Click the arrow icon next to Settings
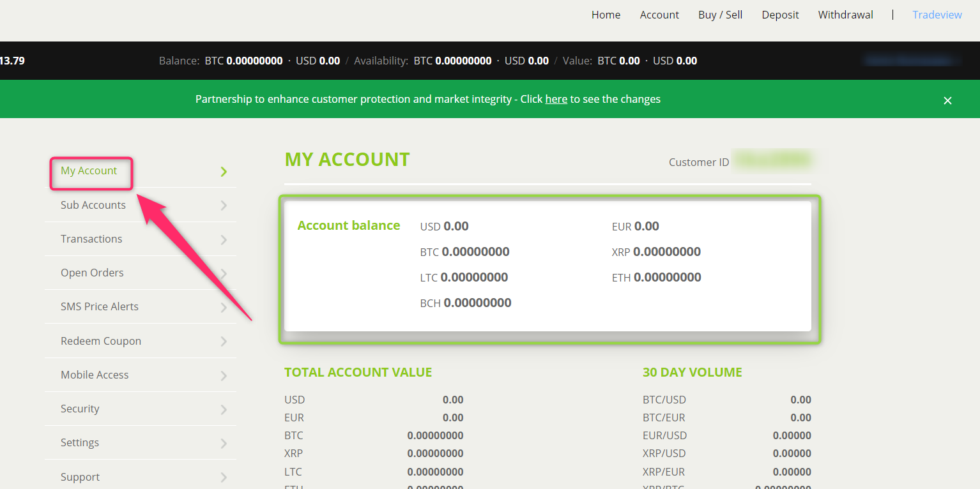The width and height of the screenshot is (980, 489). (x=224, y=443)
